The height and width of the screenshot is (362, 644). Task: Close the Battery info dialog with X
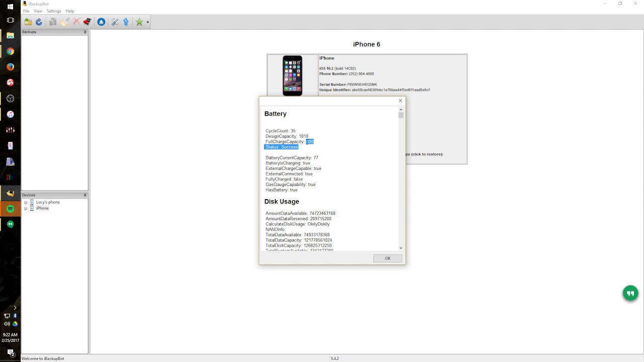click(400, 101)
